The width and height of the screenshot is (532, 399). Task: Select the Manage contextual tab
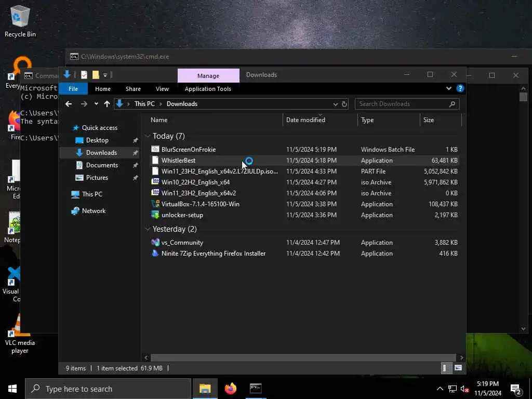(208, 76)
